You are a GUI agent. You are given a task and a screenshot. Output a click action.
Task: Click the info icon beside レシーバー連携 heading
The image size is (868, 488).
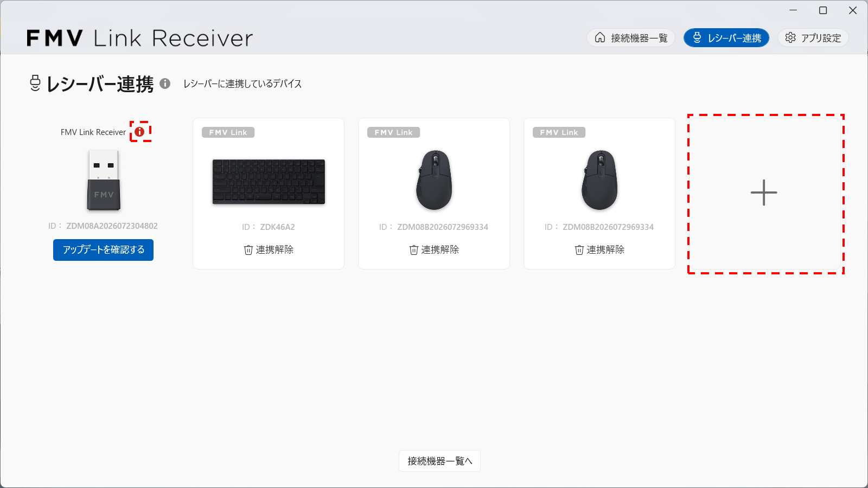[x=165, y=84]
